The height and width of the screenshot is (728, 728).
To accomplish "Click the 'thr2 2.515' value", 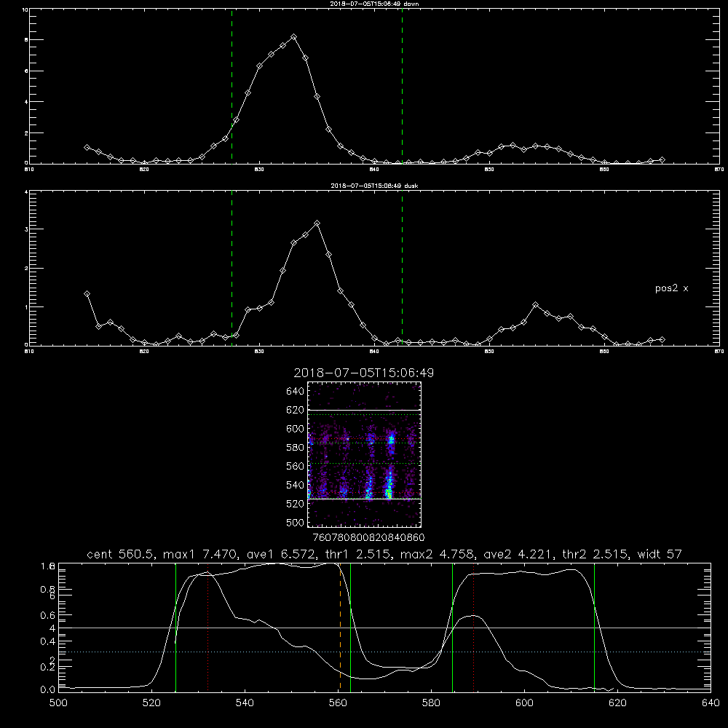I will 596,554.
